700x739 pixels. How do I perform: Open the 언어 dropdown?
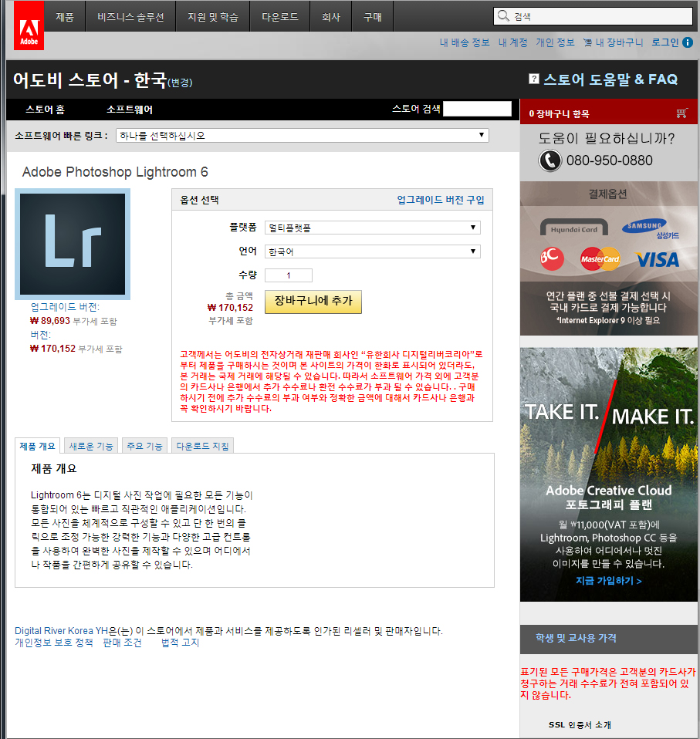(x=373, y=251)
